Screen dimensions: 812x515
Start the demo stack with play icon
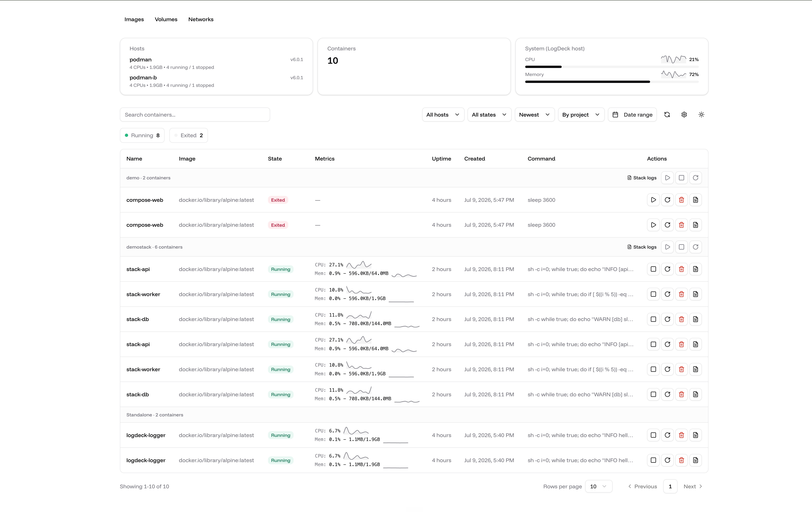(x=667, y=178)
